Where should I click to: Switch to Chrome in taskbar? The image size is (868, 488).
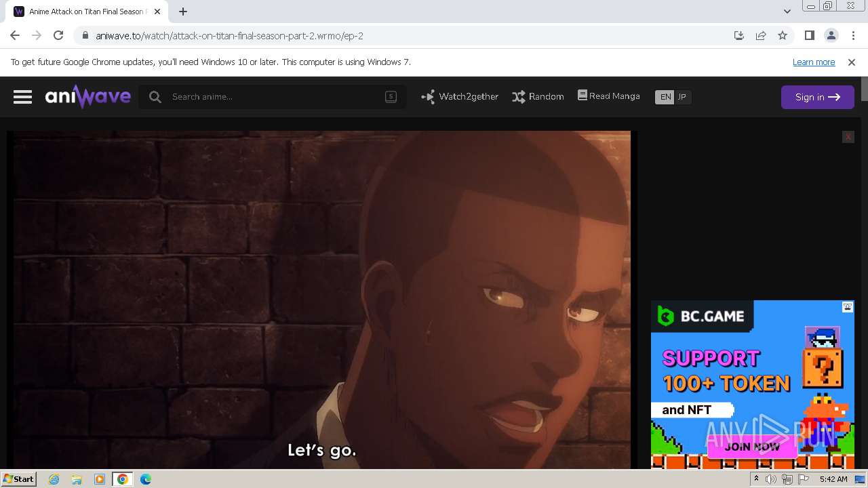(x=123, y=479)
